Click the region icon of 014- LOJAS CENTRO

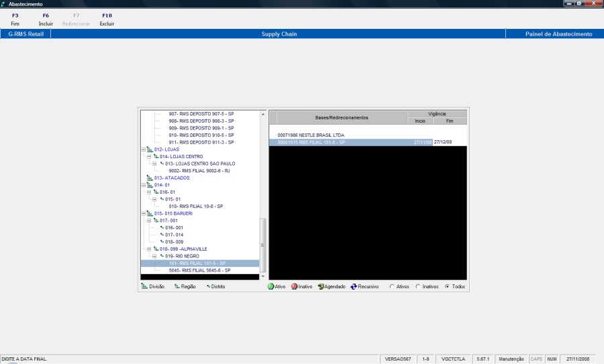[x=156, y=157]
